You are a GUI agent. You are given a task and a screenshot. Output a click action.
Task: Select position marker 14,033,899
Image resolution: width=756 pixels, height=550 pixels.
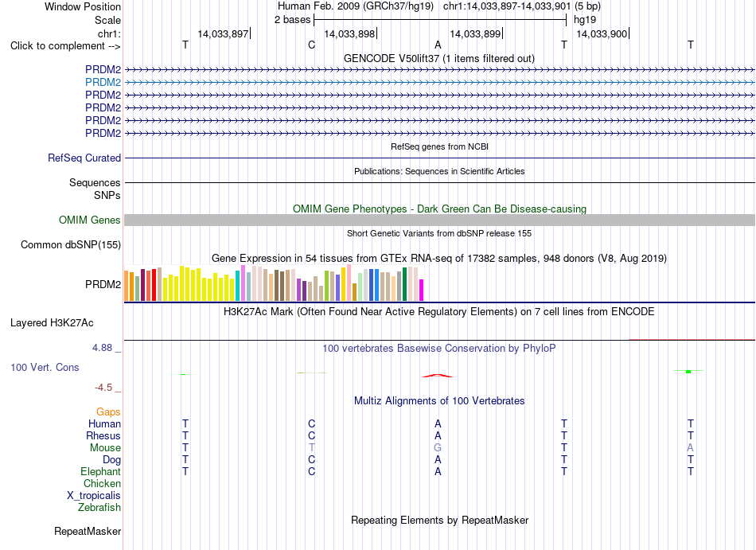(475, 33)
